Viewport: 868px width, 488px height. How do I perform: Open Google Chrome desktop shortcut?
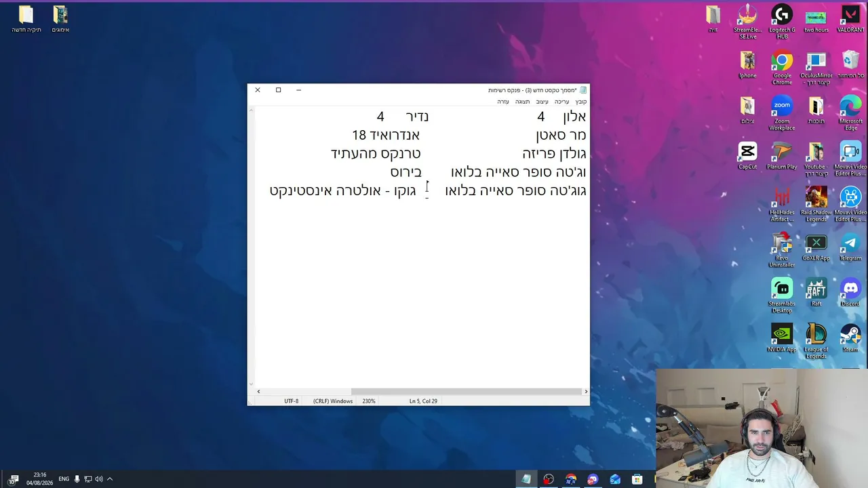pyautogui.click(x=782, y=68)
